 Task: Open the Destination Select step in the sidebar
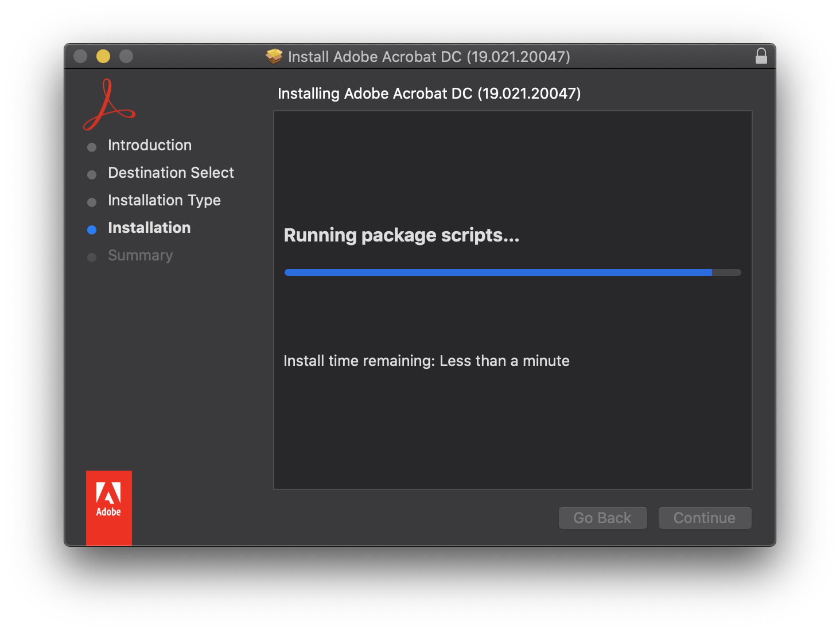tap(170, 173)
